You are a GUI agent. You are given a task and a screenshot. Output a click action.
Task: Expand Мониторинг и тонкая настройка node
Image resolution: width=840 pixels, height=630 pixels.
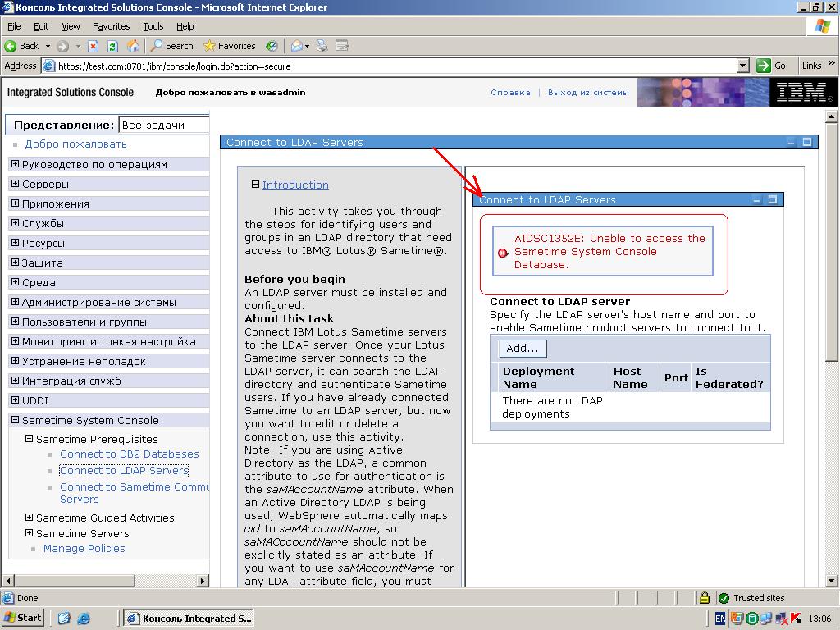point(16,341)
